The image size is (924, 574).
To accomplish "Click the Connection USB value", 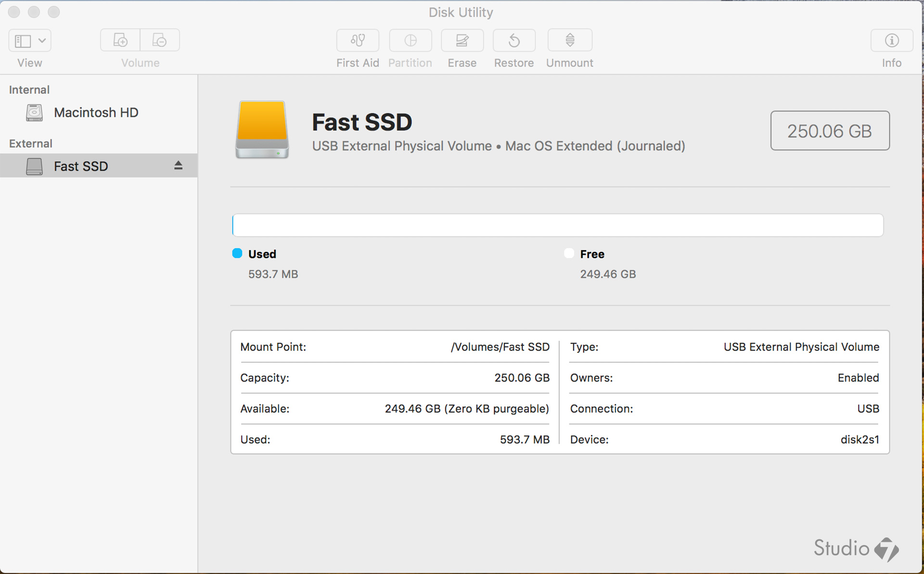I will coord(868,409).
